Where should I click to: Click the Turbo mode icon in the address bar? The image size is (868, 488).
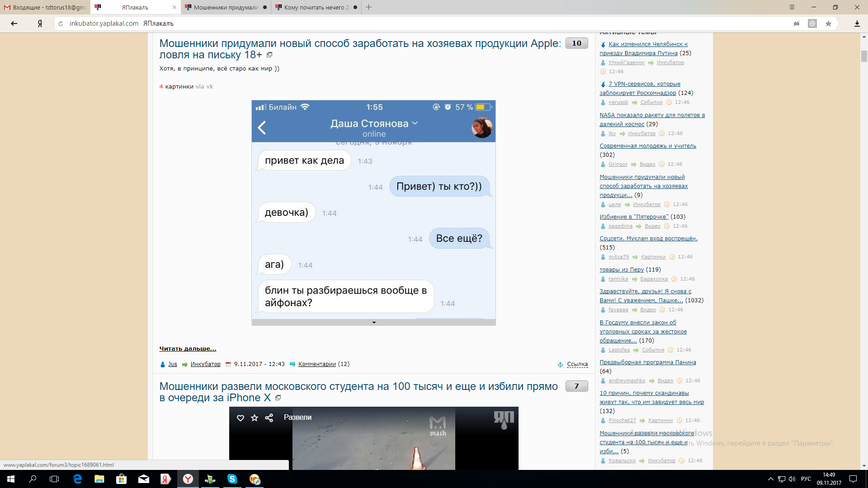(x=797, y=23)
